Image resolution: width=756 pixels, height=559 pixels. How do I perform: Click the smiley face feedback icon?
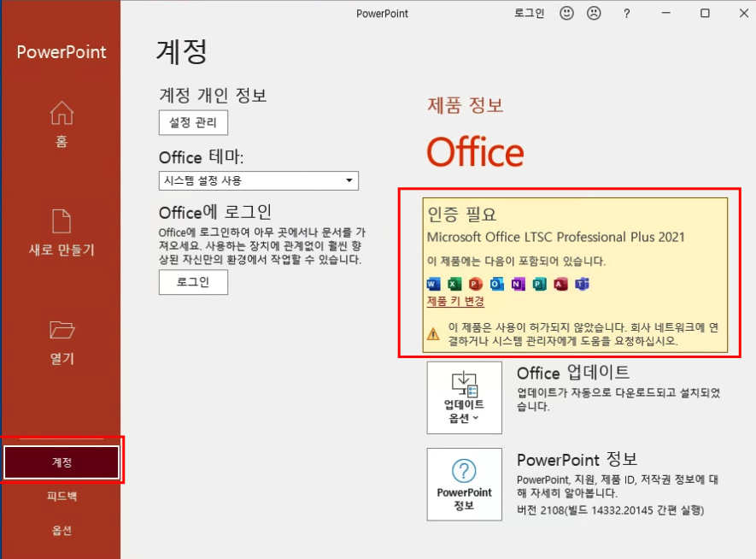click(566, 13)
